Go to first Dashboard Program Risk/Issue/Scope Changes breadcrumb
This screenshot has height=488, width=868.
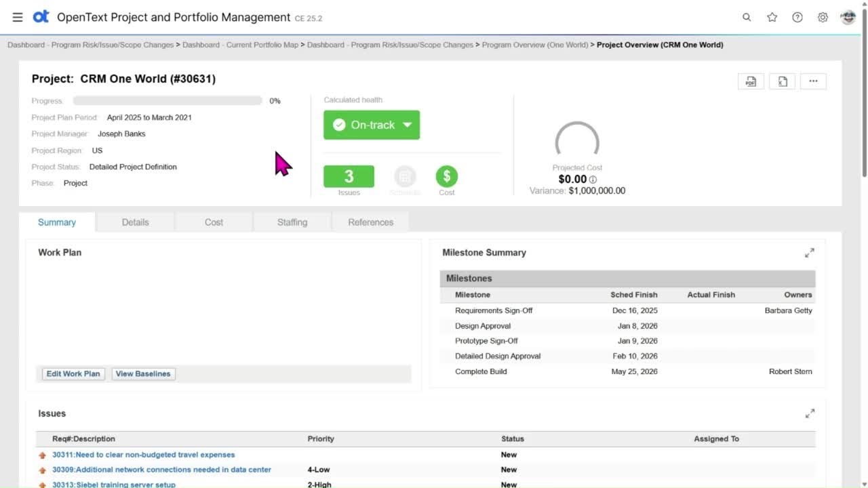click(91, 45)
